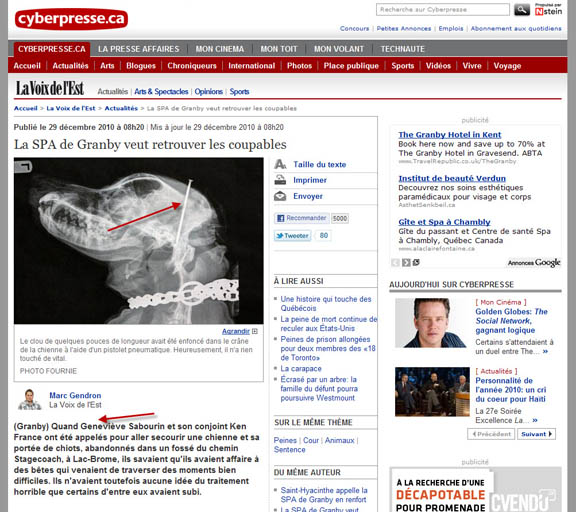
Task: Click the Précédent button
Action: click(491, 434)
